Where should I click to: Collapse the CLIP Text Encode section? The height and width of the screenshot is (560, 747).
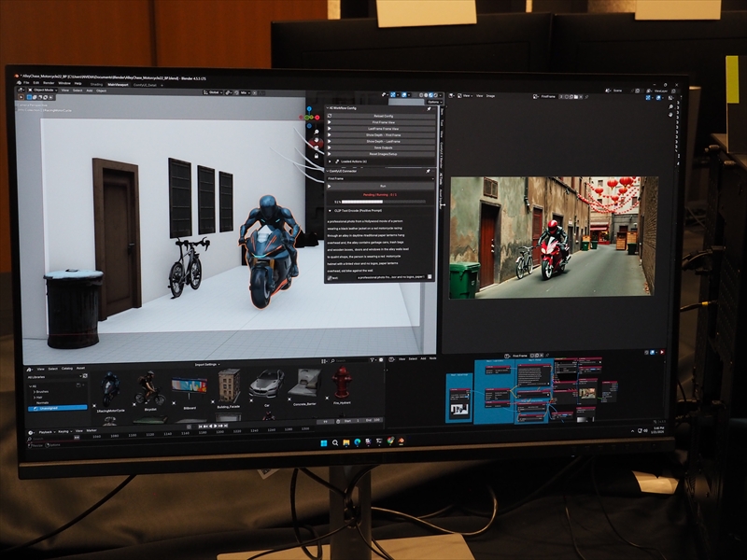click(330, 211)
